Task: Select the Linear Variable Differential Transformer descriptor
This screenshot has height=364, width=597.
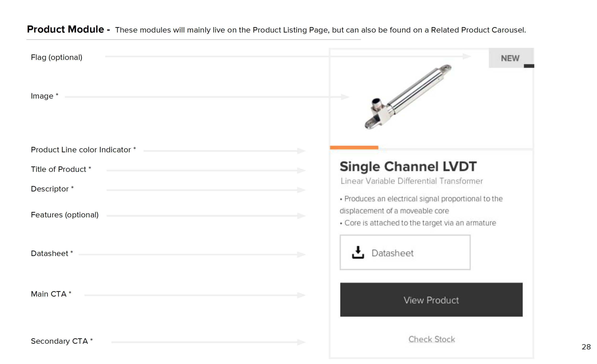Action: (x=412, y=181)
